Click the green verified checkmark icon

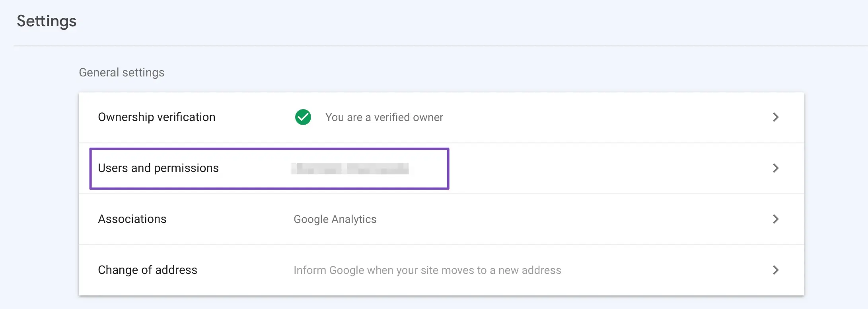[303, 117]
